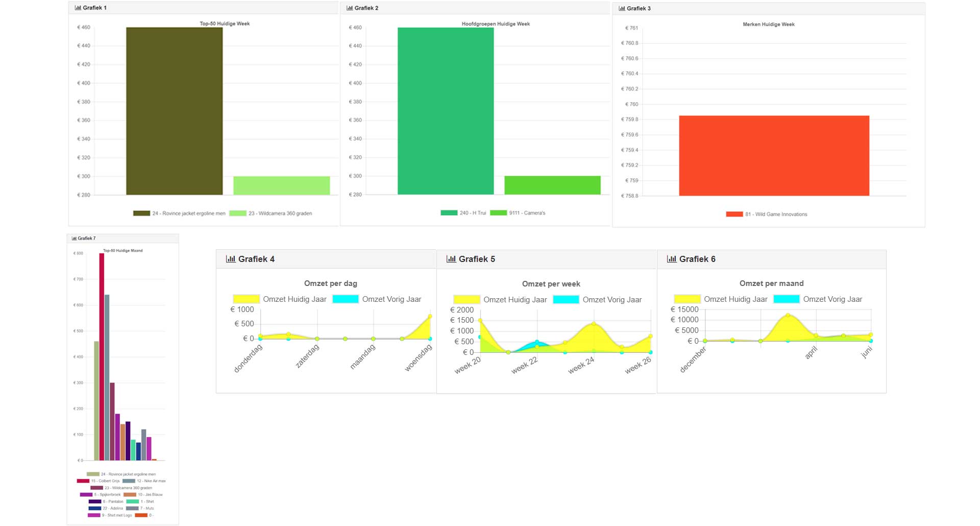Click 'Top-50 Huidige Maand' chart title

(123, 250)
